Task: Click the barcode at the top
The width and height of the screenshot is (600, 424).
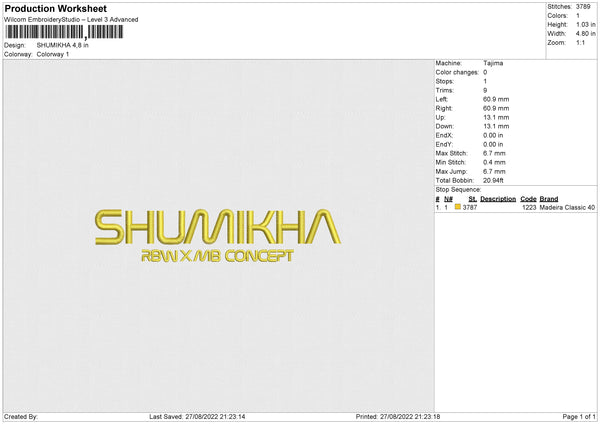Action: coord(64,32)
